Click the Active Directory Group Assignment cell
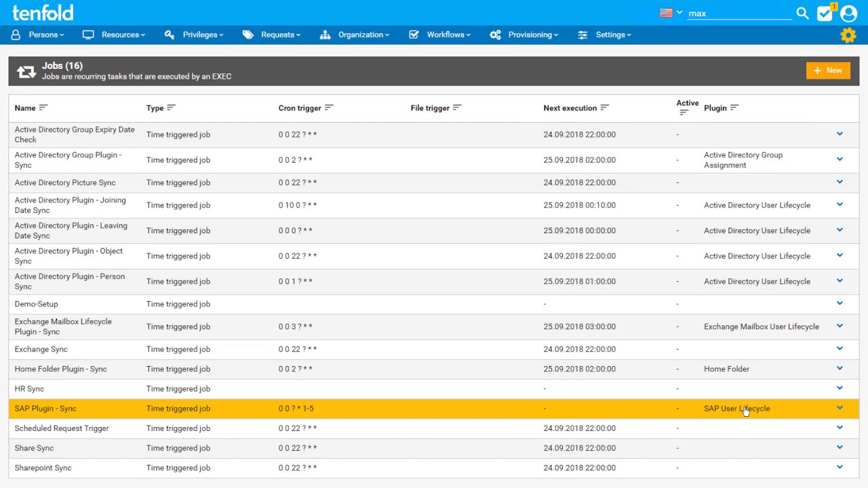868x488 pixels. point(743,160)
